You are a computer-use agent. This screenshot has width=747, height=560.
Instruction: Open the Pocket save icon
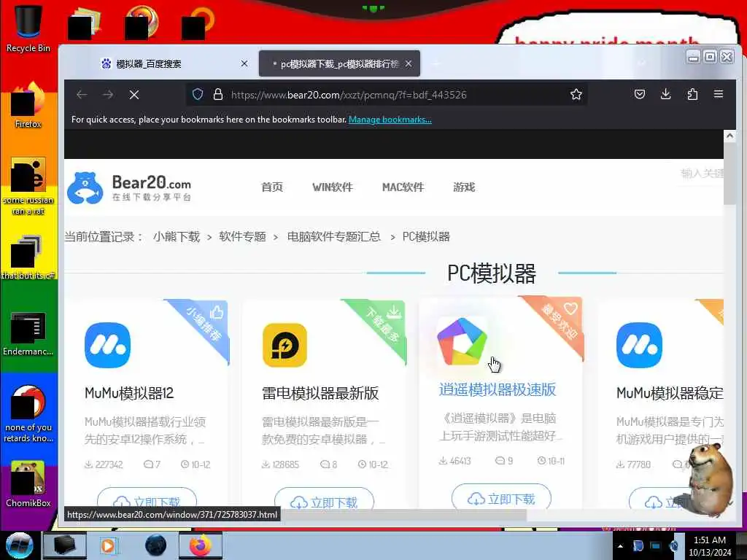pos(640,94)
